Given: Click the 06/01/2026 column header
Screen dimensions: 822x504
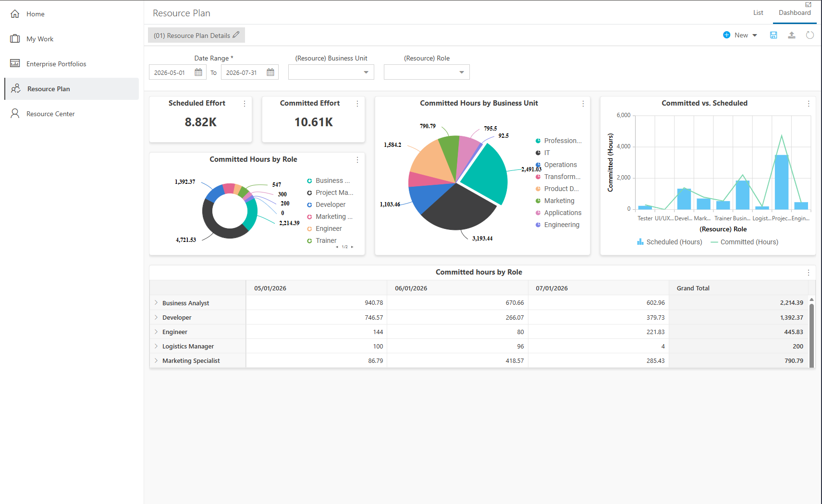Looking at the screenshot, I should pyautogui.click(x=457, y=288).
